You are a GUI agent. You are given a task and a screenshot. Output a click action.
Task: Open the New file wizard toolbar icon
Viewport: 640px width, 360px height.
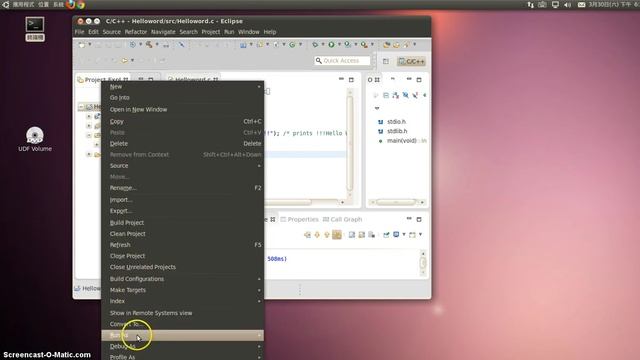(x=82, y=45)
